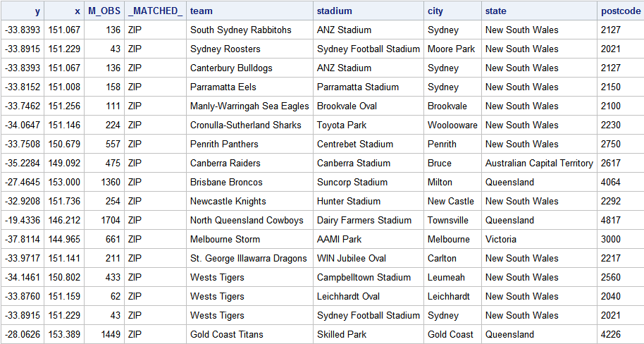The height and width of the screenshot is (344, 644).
Task: Click the 'team' column header
Action: [x=202, y=11]
